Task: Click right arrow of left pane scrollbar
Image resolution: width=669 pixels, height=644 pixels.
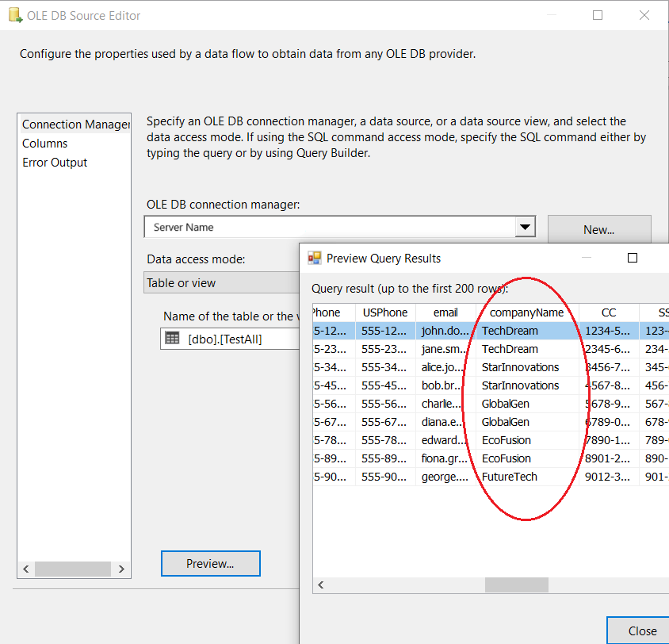Action: tap(121, 569)
